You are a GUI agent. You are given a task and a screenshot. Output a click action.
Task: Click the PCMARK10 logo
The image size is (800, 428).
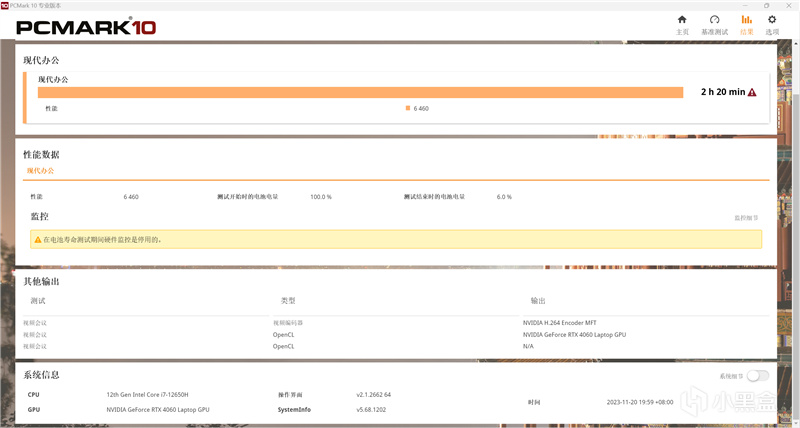[x=86, y=27]
